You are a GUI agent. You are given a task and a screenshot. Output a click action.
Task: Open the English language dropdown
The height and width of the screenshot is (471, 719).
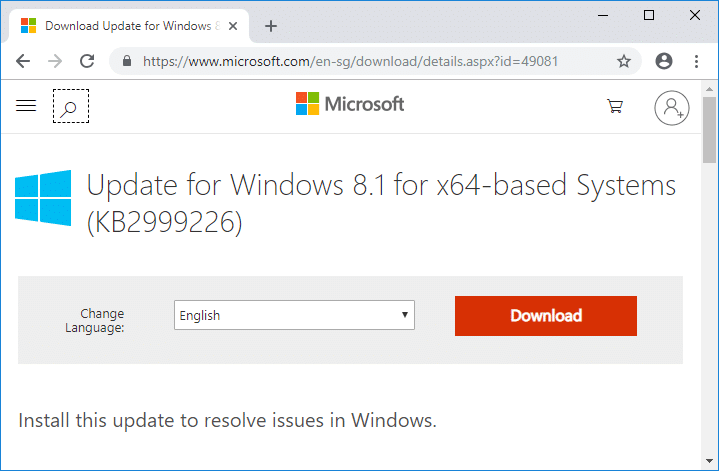[294, 315]
